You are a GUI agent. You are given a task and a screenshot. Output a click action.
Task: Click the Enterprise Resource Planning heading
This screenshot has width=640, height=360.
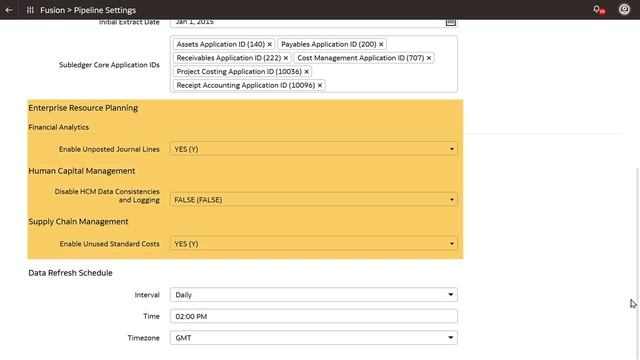(x=83, y=108)
